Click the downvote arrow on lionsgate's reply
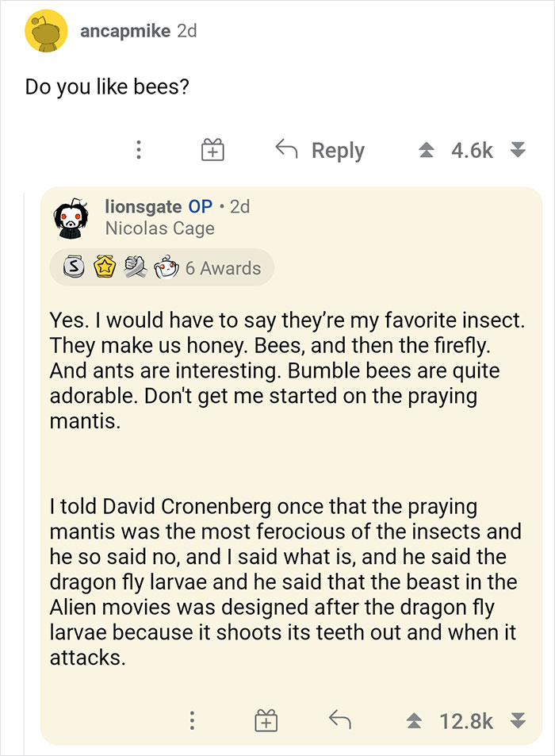Screen dimensions: 555x756 (x=519, y=721)
